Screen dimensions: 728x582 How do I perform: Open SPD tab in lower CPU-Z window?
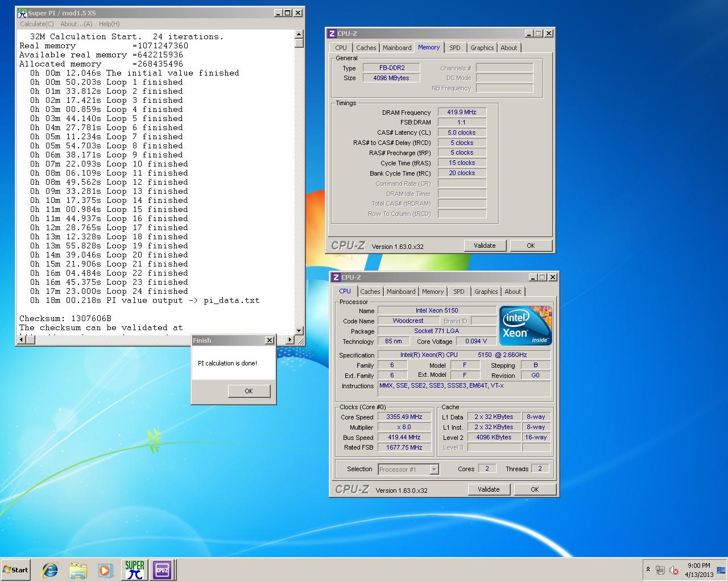point(459,292)
